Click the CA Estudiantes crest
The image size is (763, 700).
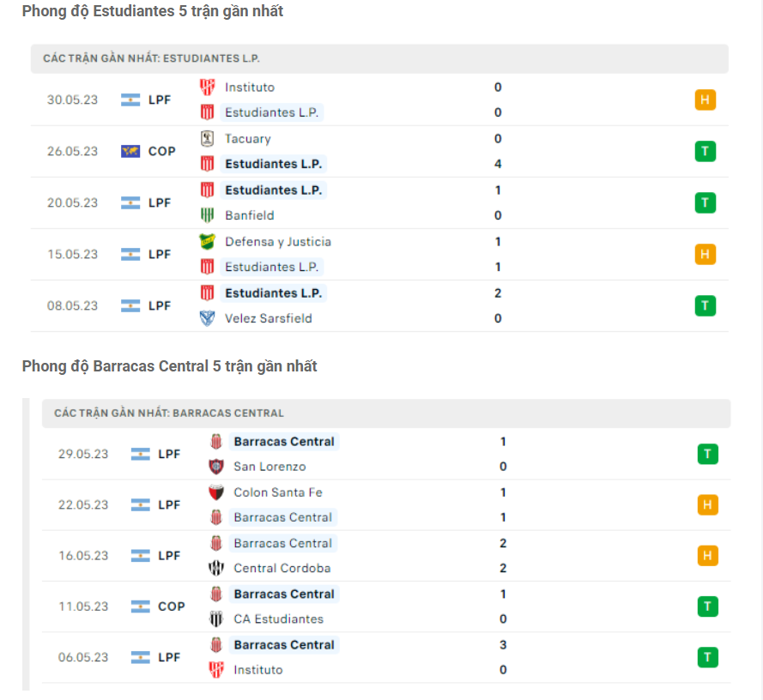pos(216,619)
